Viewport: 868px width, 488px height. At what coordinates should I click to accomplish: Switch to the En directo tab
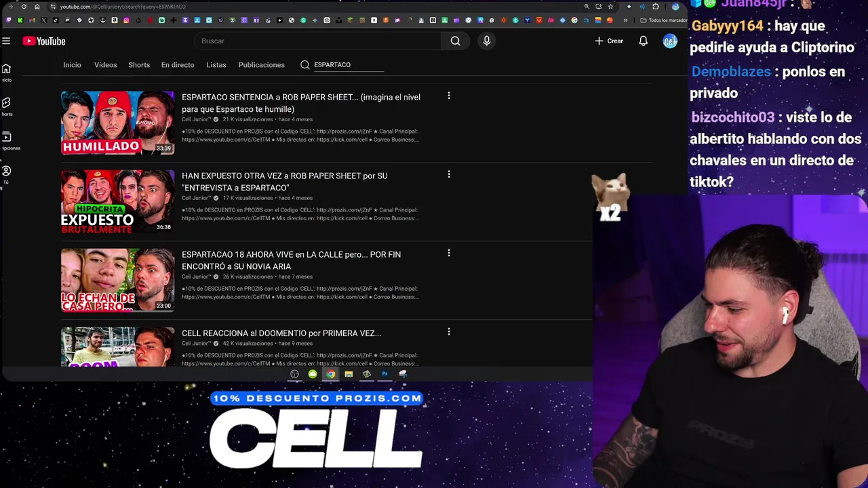pyautogui.click(x=178, y=64)
